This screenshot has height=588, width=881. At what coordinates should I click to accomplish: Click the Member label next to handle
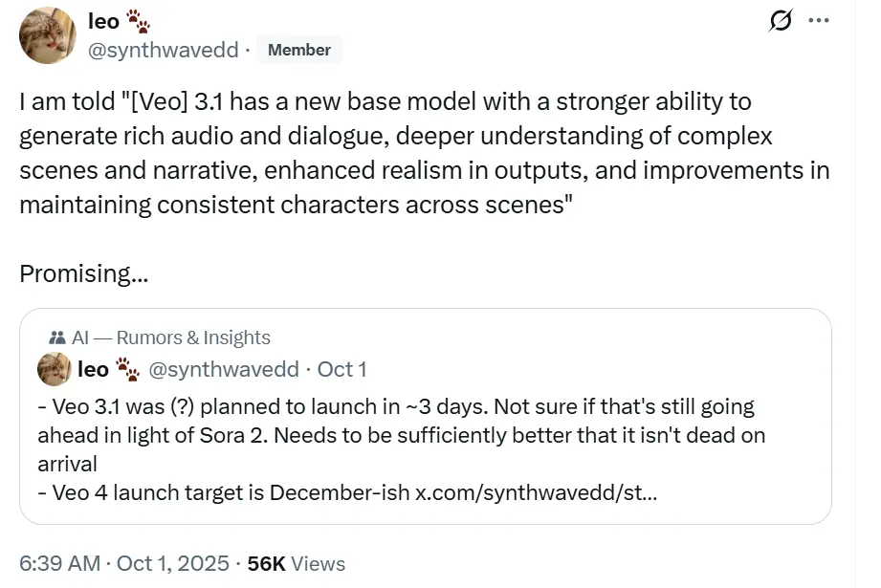click(x=299, y=50)
